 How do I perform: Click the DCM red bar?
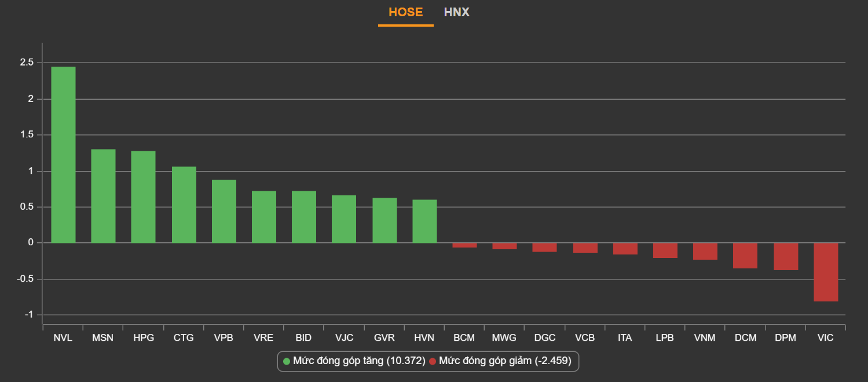tap(745, 256)
